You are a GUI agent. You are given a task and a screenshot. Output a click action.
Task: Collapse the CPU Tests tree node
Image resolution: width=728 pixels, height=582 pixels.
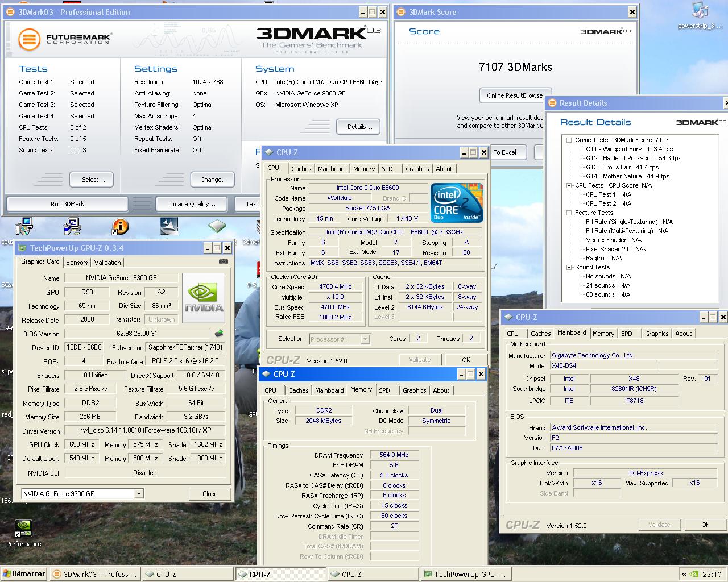coord(569,185)
